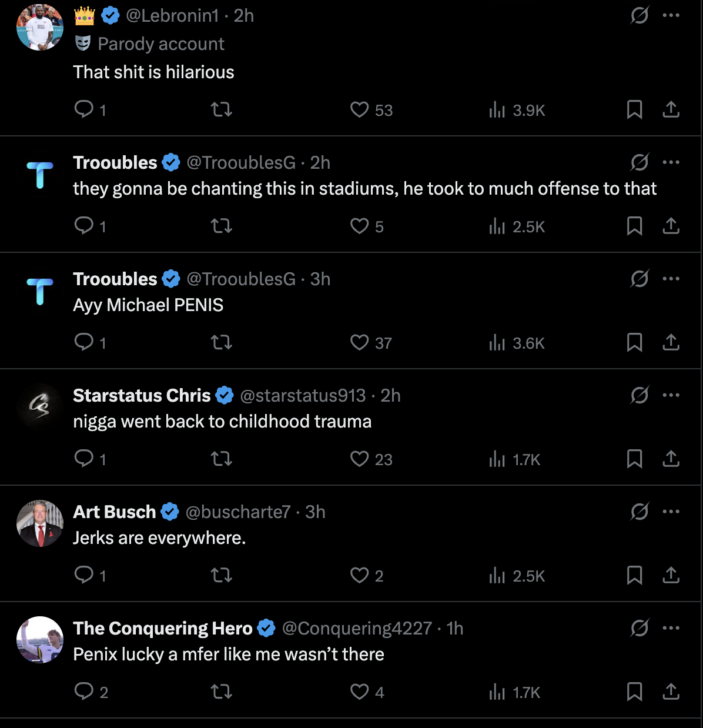Bookmark the Starstatus Chris post
703x728 pixels.
(634, 459)
